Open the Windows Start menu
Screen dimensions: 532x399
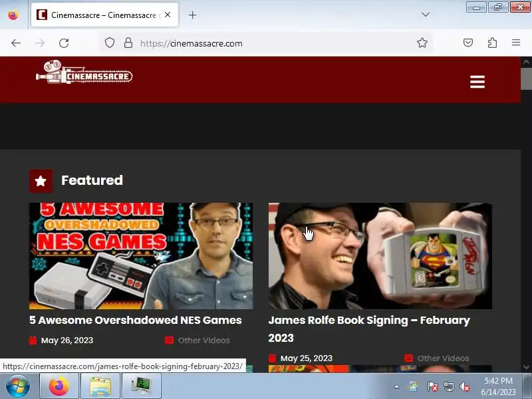tap(18, 386)
